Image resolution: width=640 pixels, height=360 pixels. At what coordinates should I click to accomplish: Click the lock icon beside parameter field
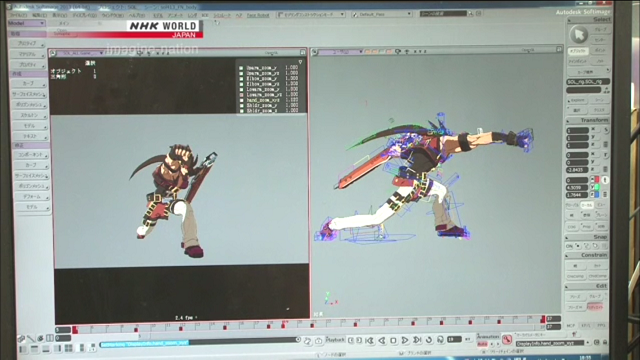[x=605, y=343]
